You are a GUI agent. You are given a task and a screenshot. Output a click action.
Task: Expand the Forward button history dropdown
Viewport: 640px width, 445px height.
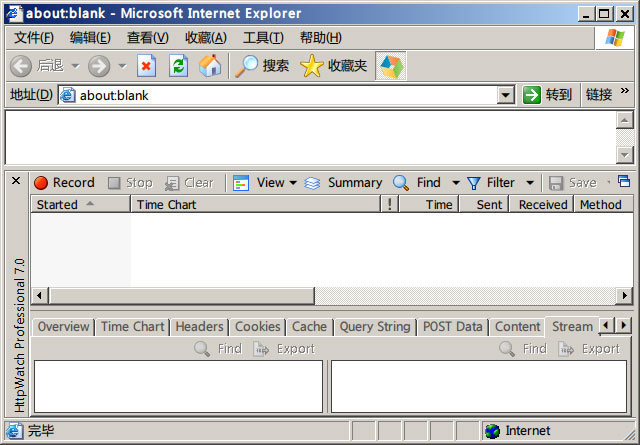[122, 66]
